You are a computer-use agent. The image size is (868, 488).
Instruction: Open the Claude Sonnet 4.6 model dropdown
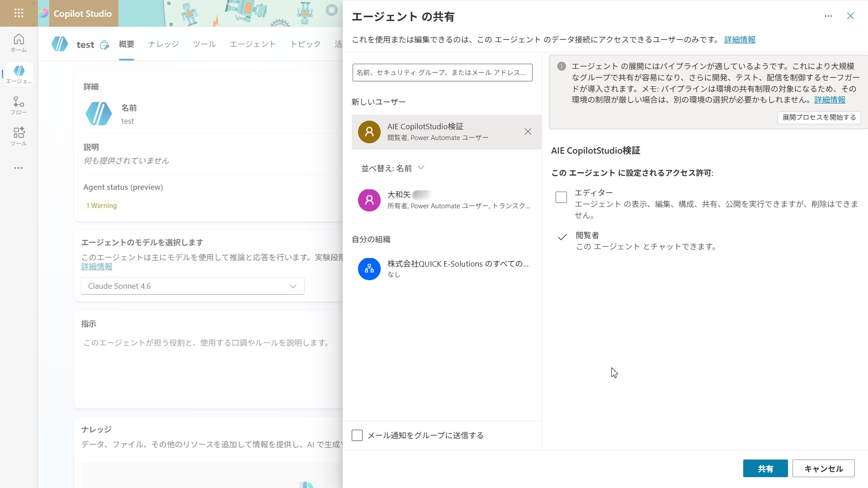(x=193, y=286)
